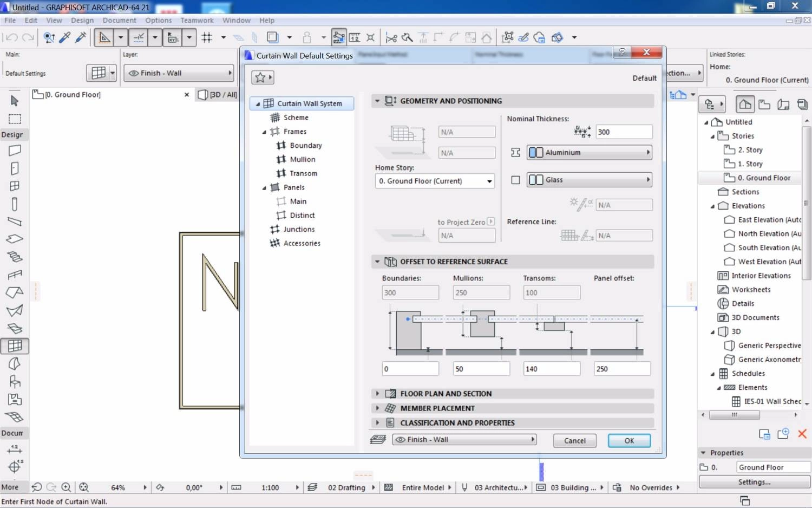Select Scheme in the settings tree
Viewport: 812px width, 508px height.
coord(296,118)
